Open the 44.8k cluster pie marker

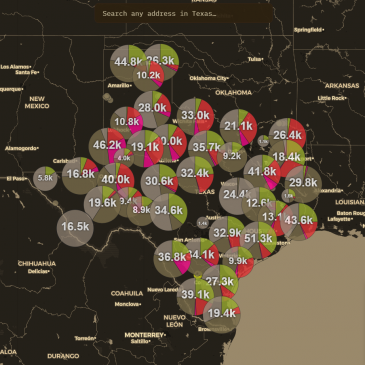[x=128, y=63]
